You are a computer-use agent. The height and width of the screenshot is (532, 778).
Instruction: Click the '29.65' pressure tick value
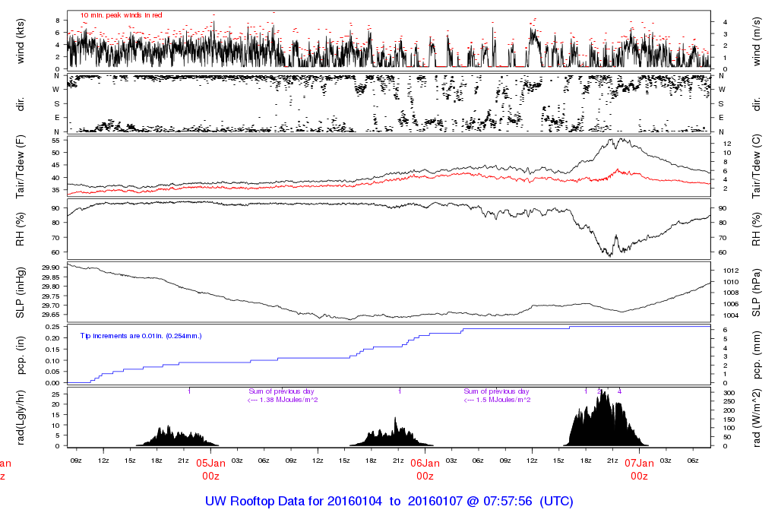pyautogui.click(x=51, y=315)
